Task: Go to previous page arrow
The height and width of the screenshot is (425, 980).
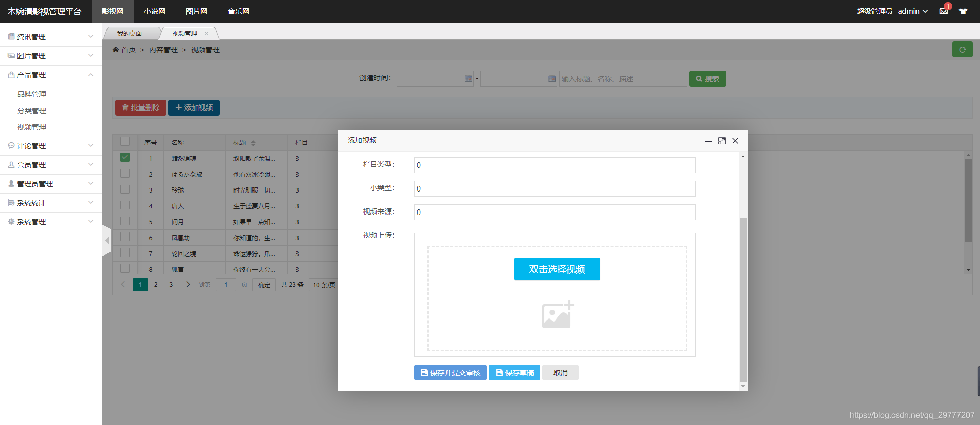Action: (123, 285)
